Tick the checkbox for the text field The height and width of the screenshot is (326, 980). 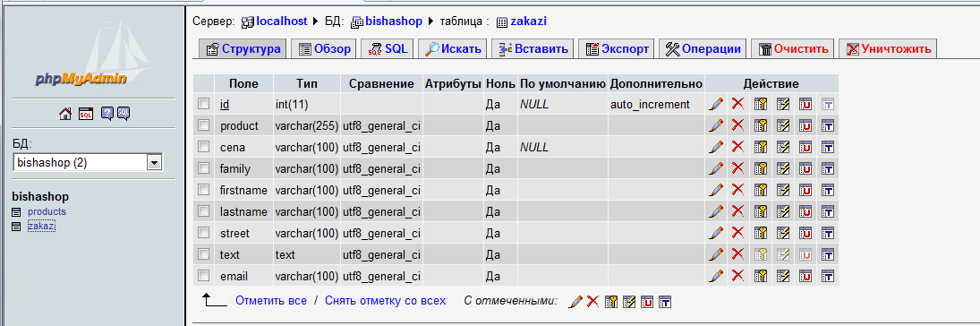pyautogui.click(x=204, y=254)
